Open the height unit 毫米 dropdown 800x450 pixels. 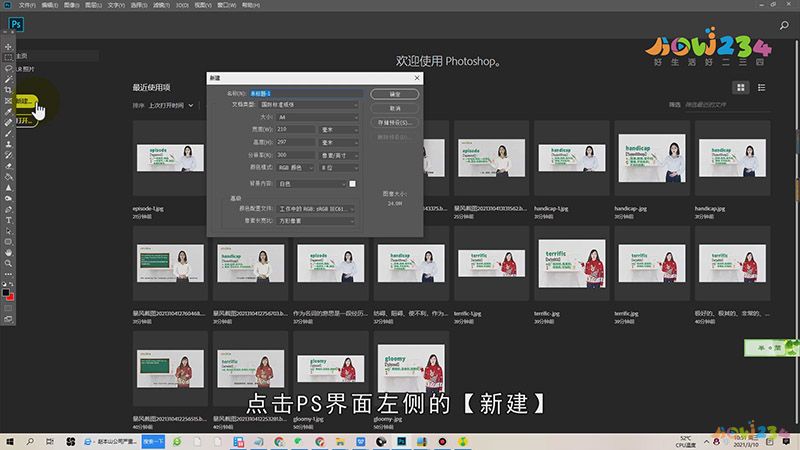pos(339,142)
